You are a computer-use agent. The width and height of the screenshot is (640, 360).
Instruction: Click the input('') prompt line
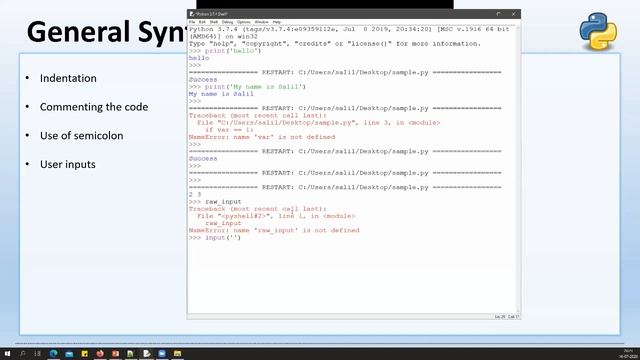coord(215,238)
